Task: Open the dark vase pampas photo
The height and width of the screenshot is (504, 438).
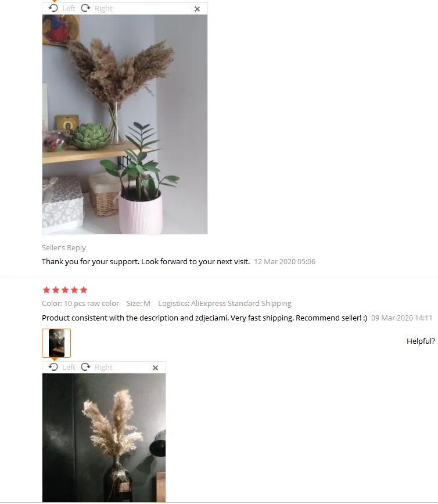Action: tap(104, 437)
